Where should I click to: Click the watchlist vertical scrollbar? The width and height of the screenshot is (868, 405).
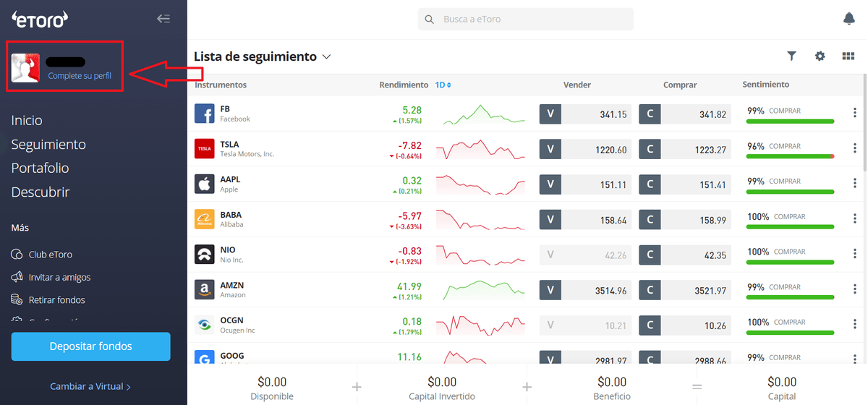864,123
